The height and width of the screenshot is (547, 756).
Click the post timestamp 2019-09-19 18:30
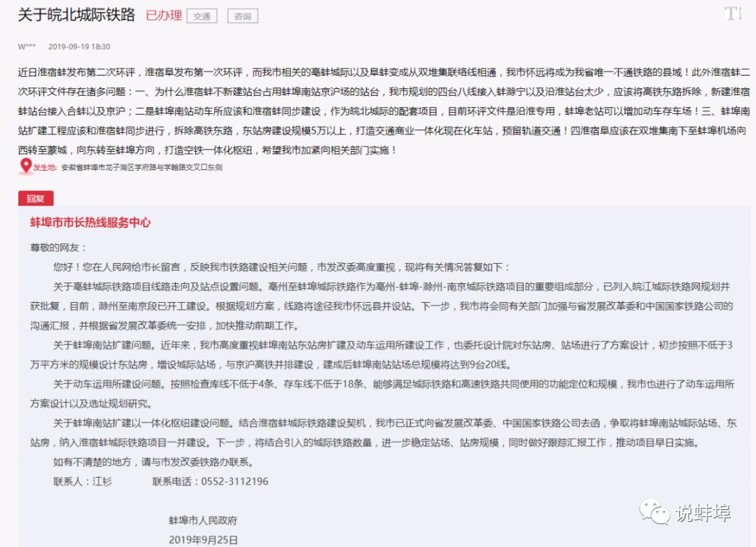tap(79, 46)
